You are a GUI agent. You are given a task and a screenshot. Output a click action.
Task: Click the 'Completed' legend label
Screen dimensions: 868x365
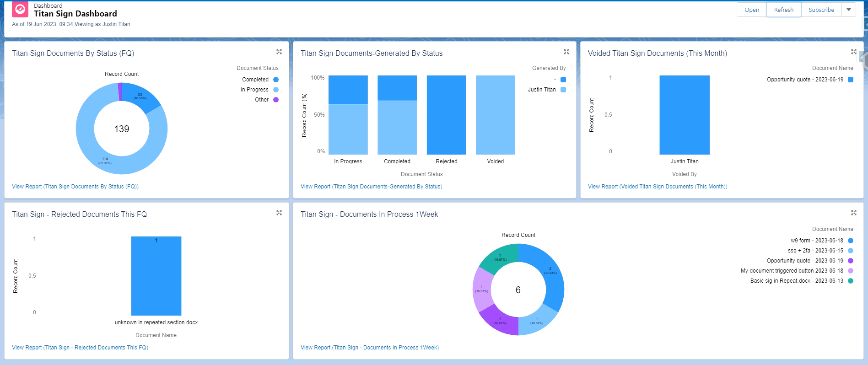[255, 80]
